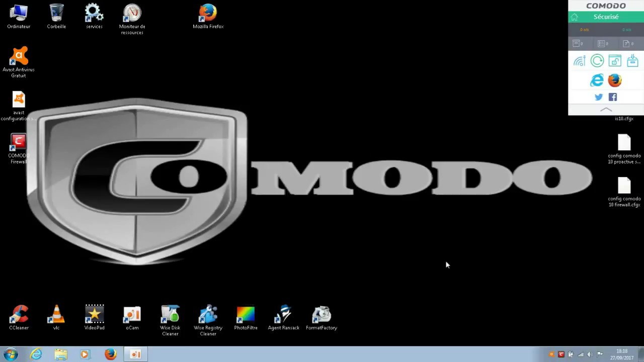Viewport: 644px width, 362px height.
Task: Select the vlc desktop shortcut
Action: (56, 318)
